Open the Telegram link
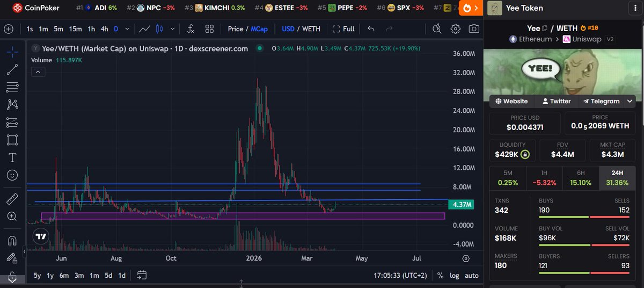The height and width of the screenshot is (288, 644). coord(602,101)
